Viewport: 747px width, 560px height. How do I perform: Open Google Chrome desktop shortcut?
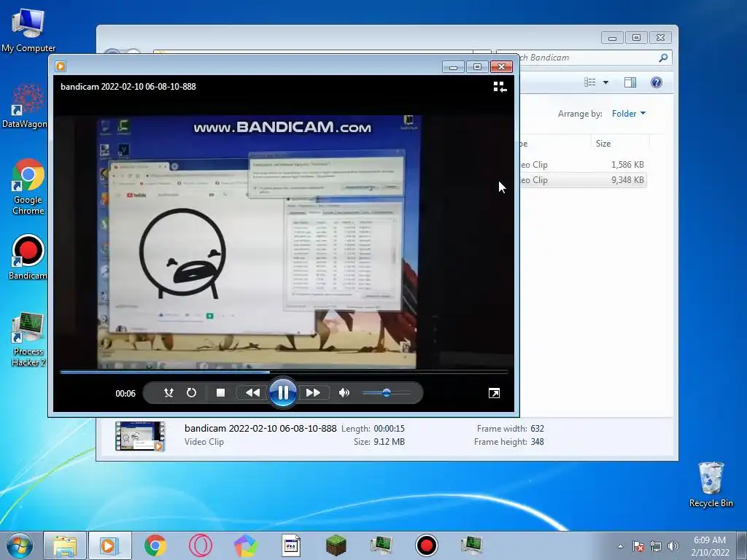(28, 187)
